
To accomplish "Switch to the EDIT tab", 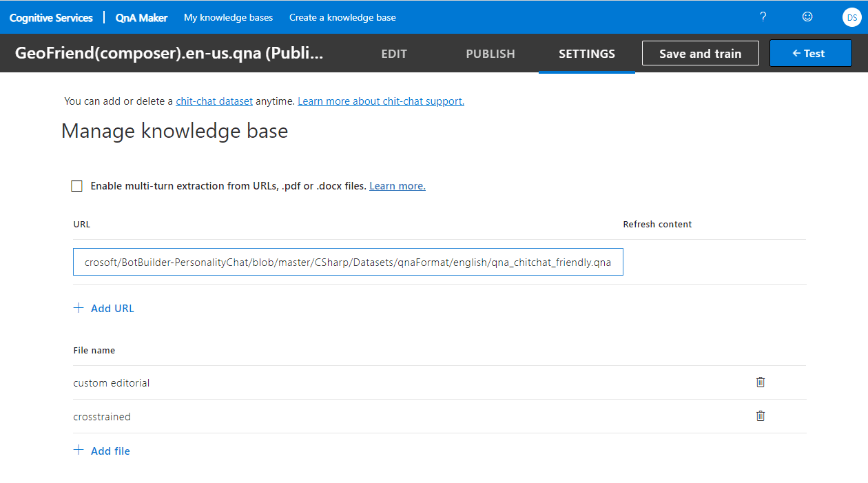I will 394,54.
